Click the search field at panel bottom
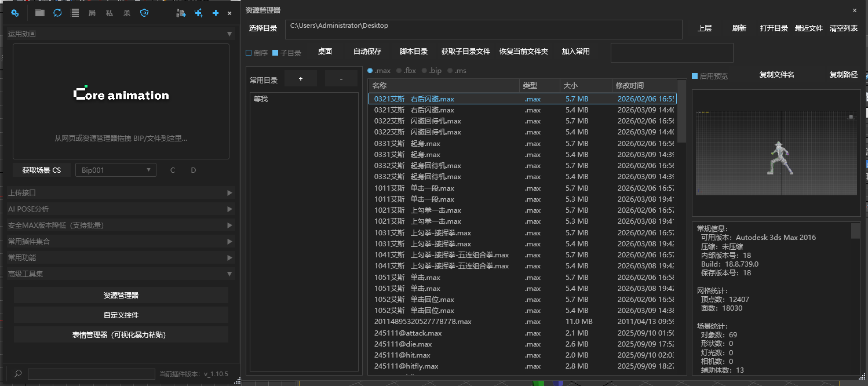The height and width of the screenshot is (386, 868). point(91,374)
